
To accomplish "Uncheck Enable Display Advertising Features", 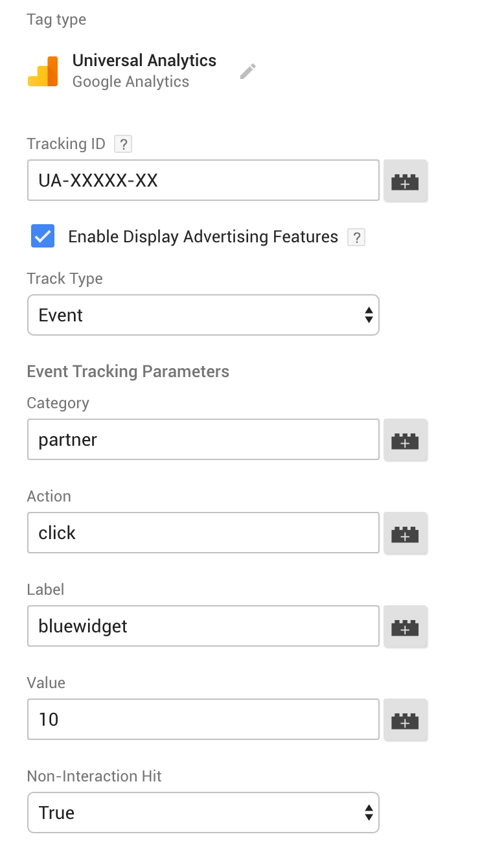I will pyautogui.click(x=43, y=236).
